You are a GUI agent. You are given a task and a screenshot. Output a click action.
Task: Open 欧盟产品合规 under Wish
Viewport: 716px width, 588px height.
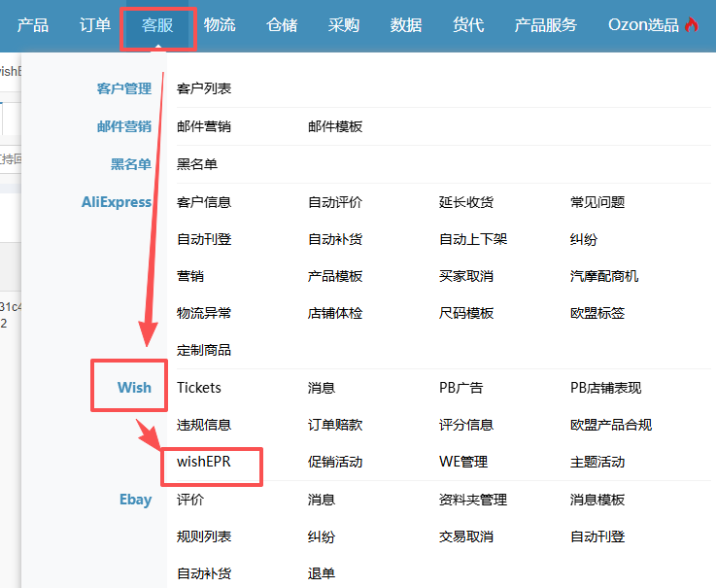point(611,425)
